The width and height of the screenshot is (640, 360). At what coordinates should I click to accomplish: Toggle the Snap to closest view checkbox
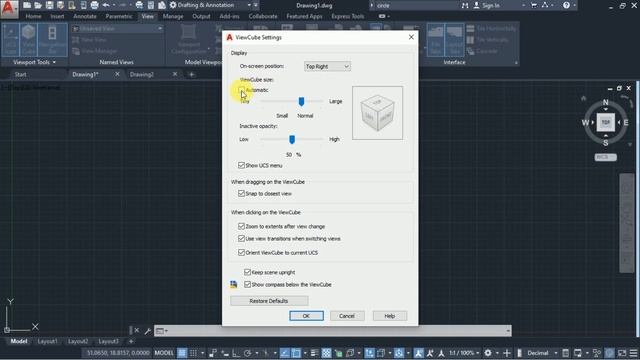click(241, 193)
